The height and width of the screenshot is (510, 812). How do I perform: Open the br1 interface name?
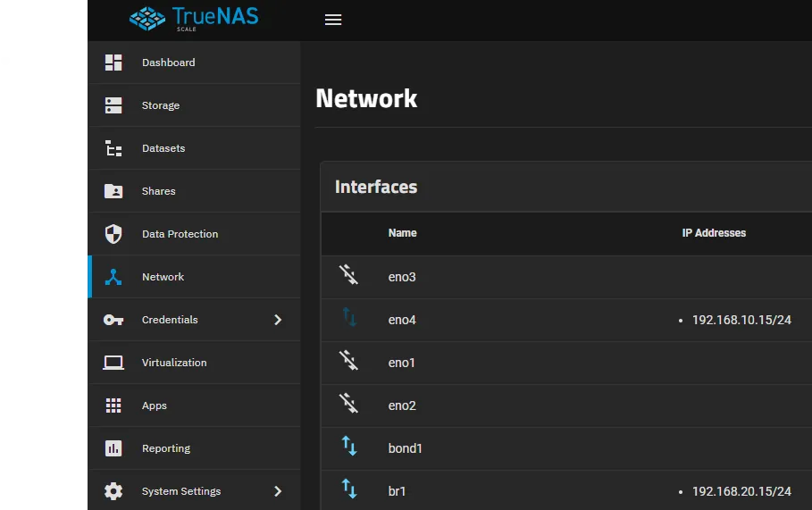click(398, 491)
